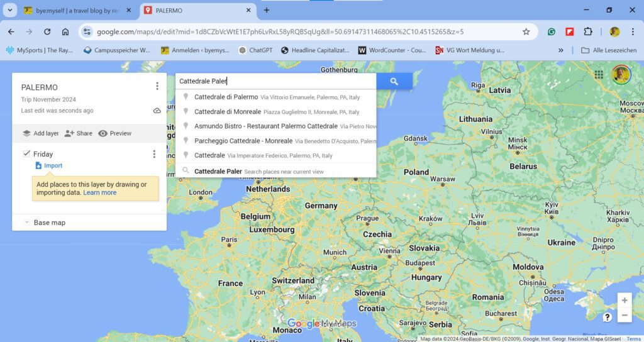The image size is (644, 342).
Task: Go to the browser home page
Action: pyautogui.click(x=65, y=31)
